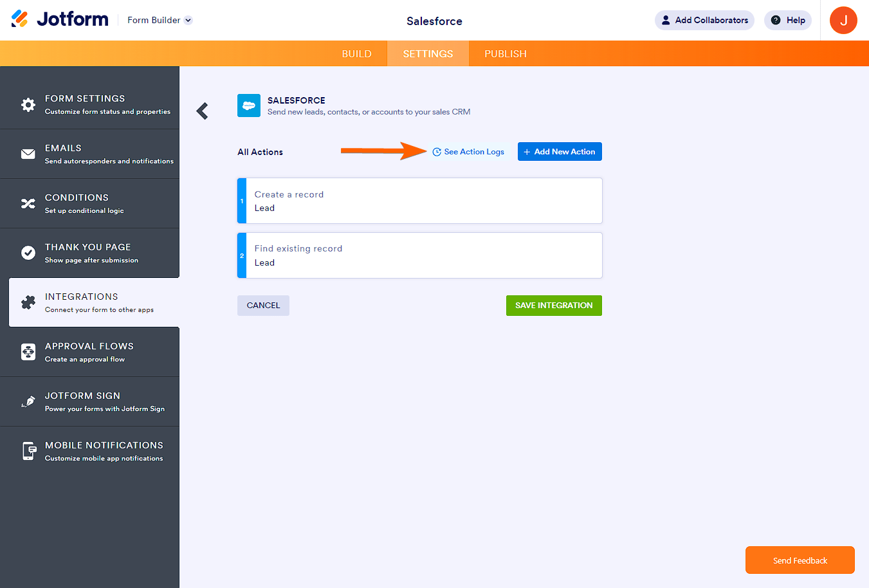Click the Add New Action button

(560, 151)
